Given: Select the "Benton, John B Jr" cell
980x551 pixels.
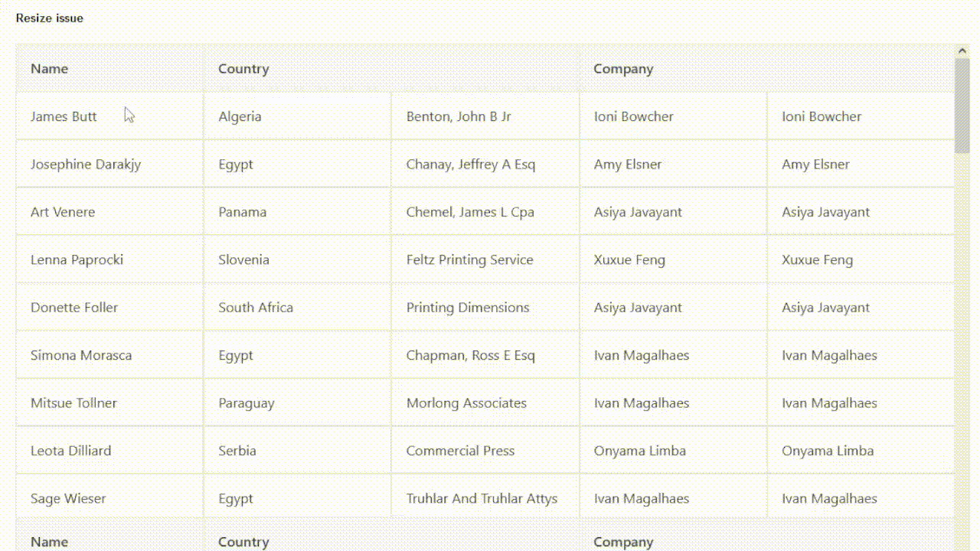Looking at the screenshot, I should [x=459, y=116].
